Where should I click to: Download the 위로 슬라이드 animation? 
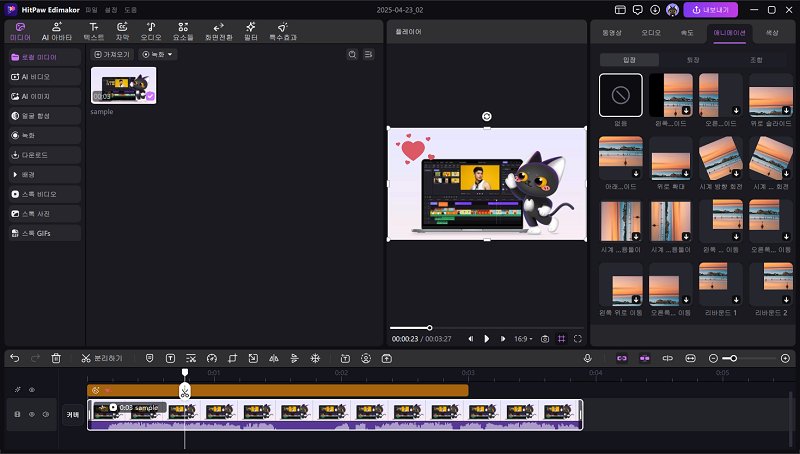[x=786, y=110]
